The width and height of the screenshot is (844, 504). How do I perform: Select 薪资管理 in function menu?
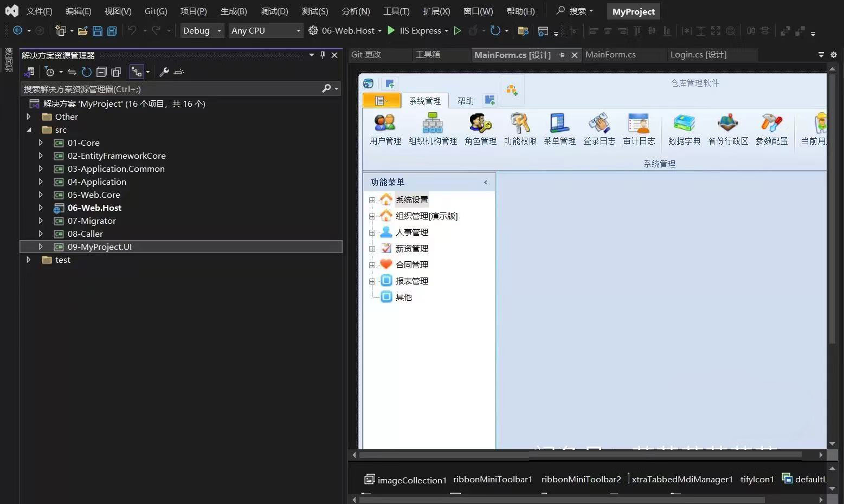tap(411, 249)
